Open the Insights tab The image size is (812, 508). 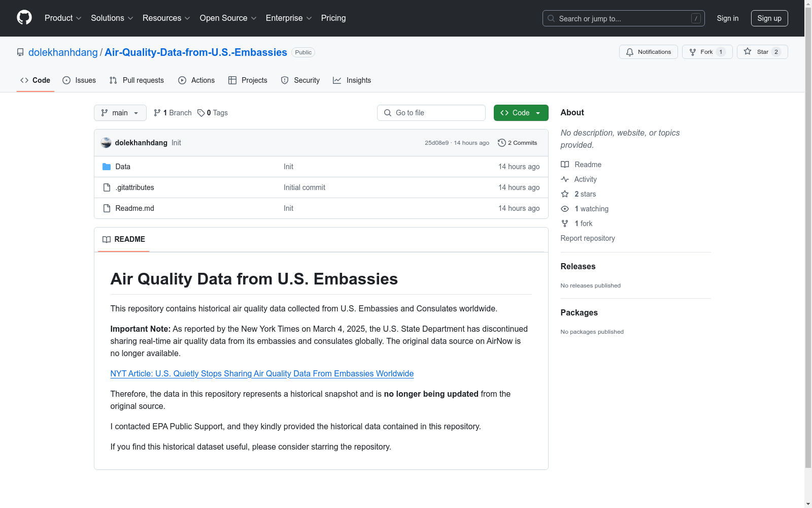click(352, 80)
